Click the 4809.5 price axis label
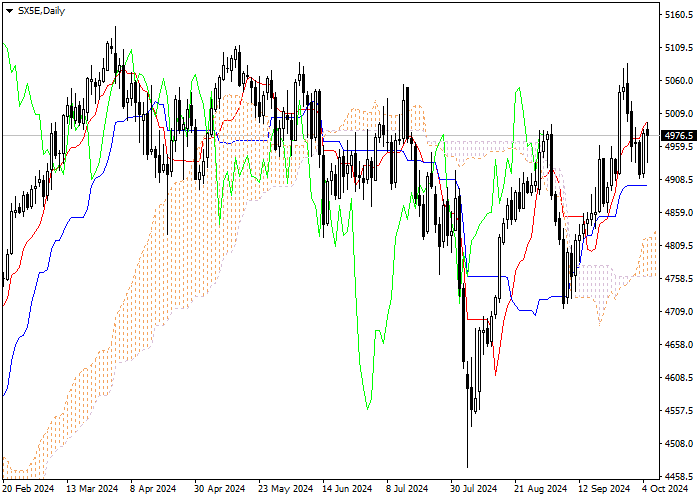700x500 pixels. pyautogui.click(x=679, y=246)
